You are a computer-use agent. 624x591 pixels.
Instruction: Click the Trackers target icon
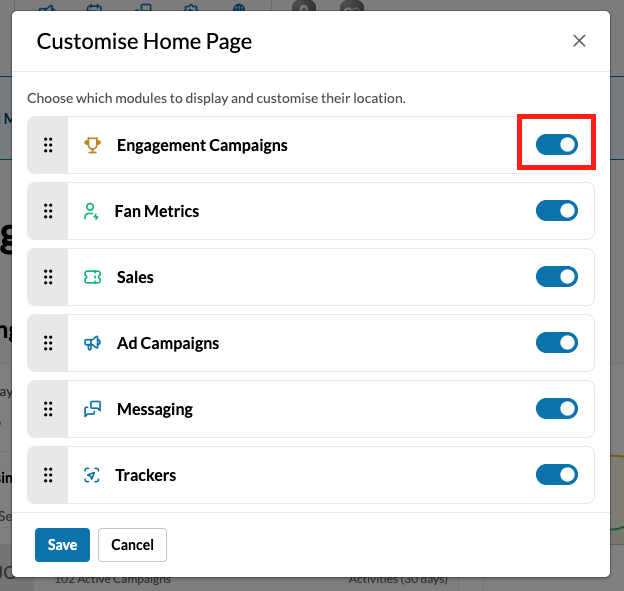click(x=92, y=475)
